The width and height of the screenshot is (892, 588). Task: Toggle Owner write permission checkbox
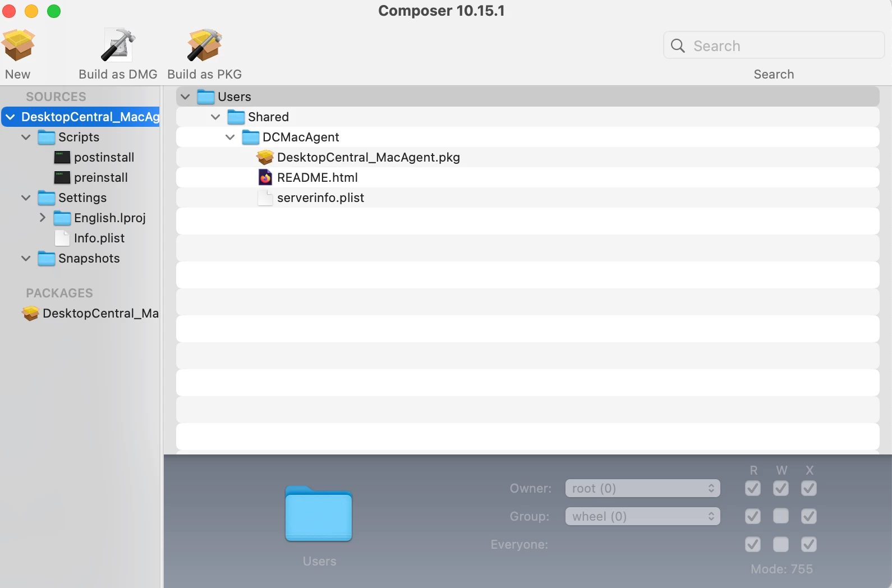(x=781, y=488)
